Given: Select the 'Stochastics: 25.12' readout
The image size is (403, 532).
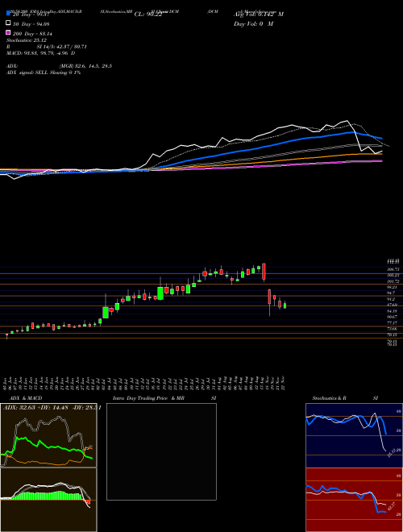Looking at the screenshot, I should point(27,40).
